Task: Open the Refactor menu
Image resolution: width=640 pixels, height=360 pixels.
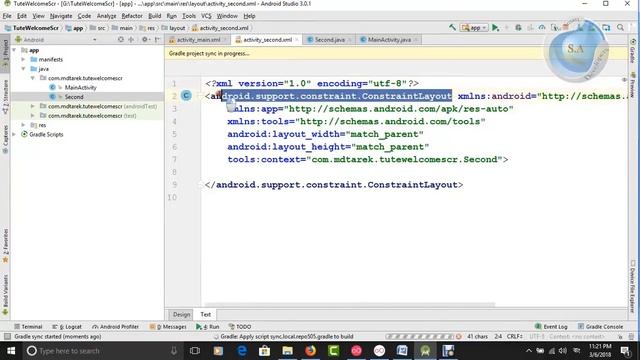Action: click(132, 16)
